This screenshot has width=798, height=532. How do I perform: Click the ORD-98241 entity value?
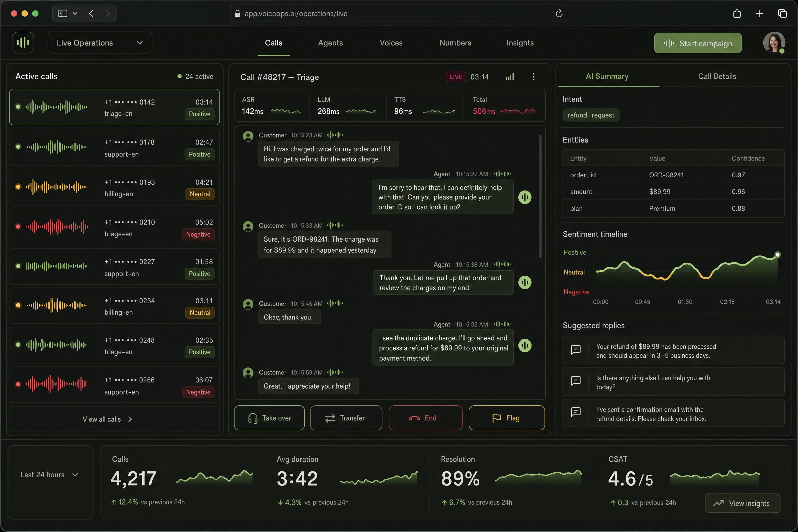click(x=666, y=175)
